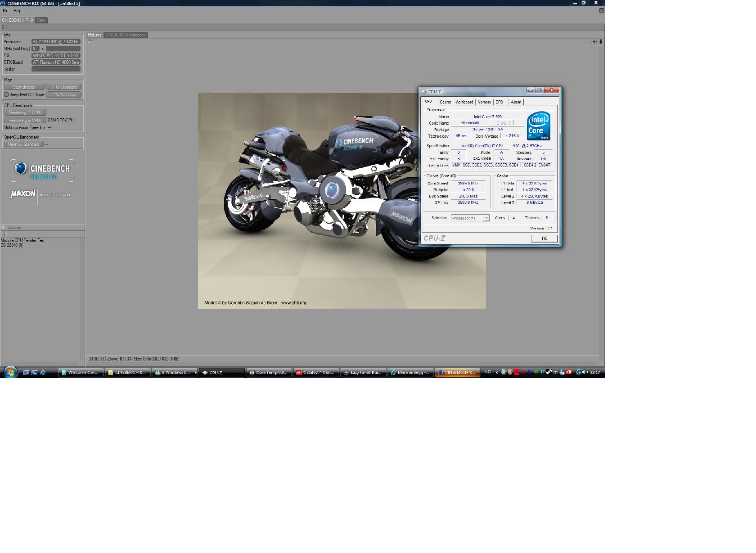Select the CPU tab in CPU-Z
This screenshot has height=553, width=756.
pyautogui.click(x=428, y=102)
